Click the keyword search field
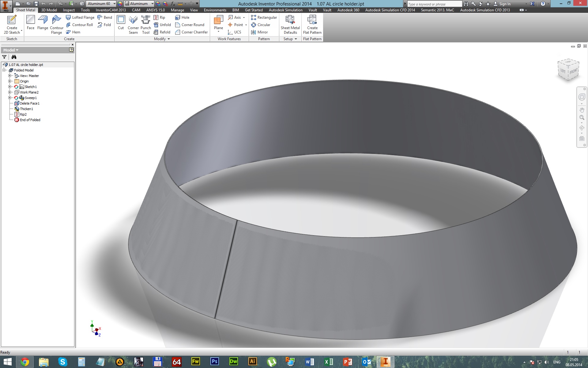Screen dimensions: 588x368 click(434, 4)
